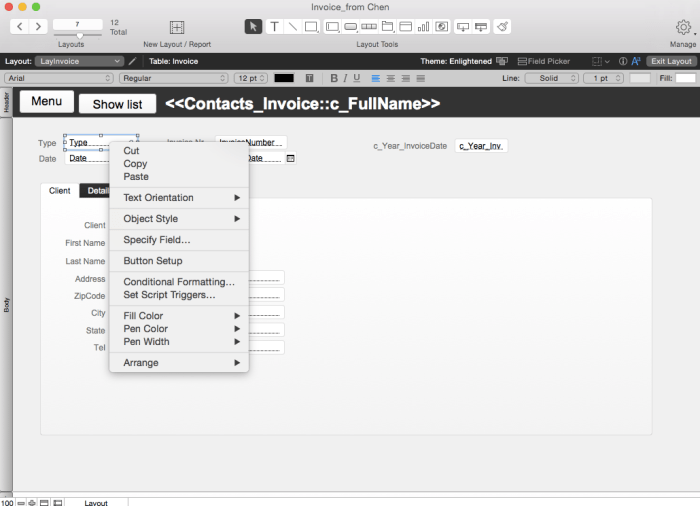Select Conditional Formatting… in context menu
This screenshot has width=700, height=506.
(x=179, y=282)
